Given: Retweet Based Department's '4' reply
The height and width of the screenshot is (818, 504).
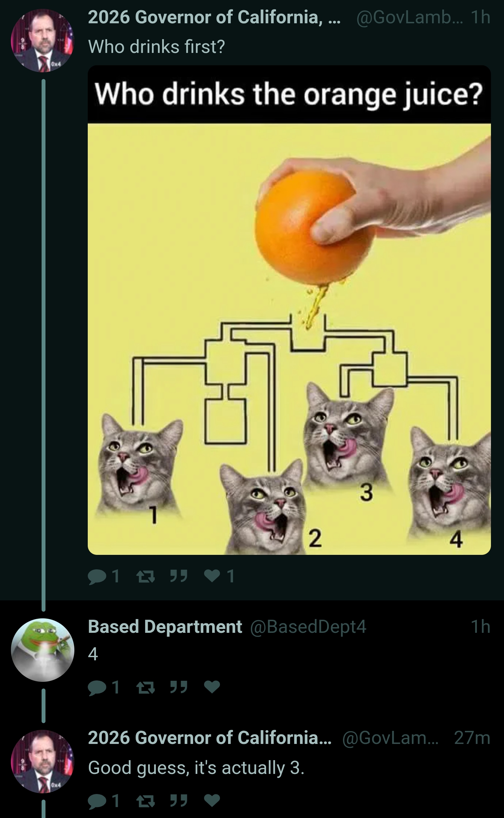Looking at the screenshot, I should (145, 687).
